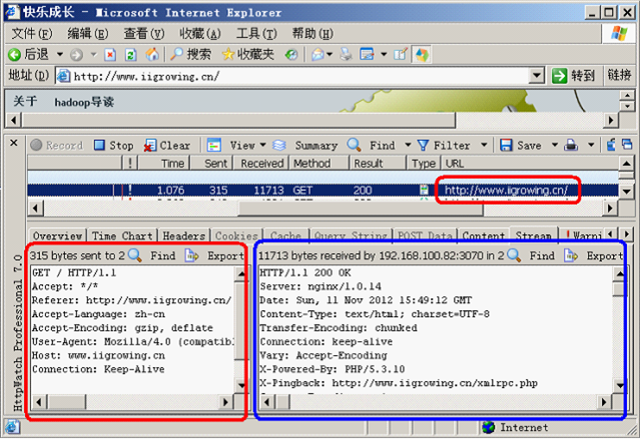640x439 pixels.
Task: Click the Record button in HttpWatch
Action: [57, 145]
